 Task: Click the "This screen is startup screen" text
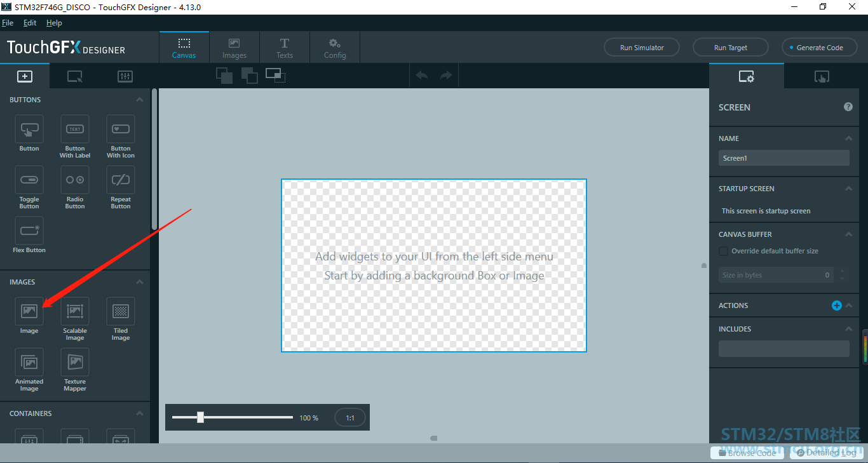coord(766,211)
